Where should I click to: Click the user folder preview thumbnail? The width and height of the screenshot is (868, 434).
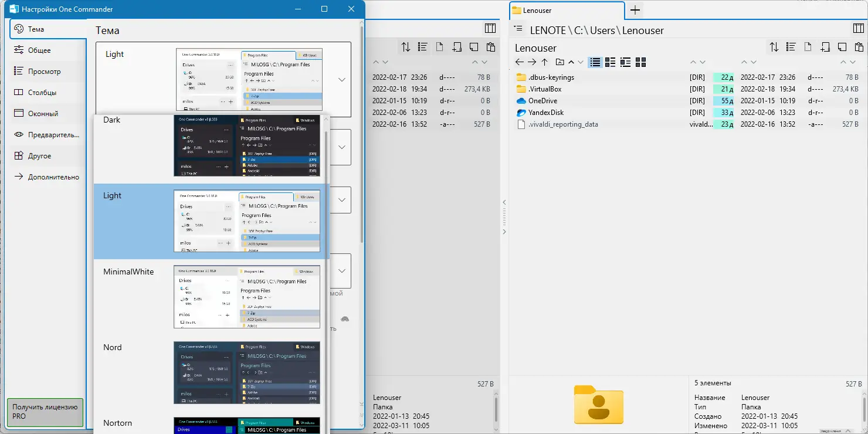coord(598,404)
